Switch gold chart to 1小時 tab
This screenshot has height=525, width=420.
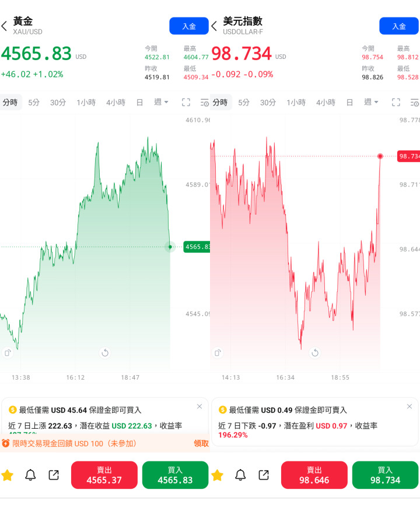[x=86, y=103]
